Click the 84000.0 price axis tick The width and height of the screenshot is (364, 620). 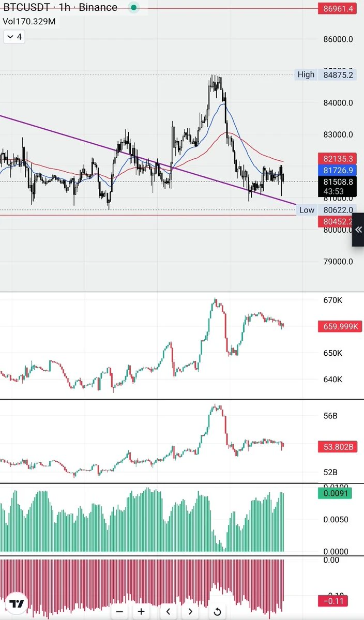pos(338,103)
